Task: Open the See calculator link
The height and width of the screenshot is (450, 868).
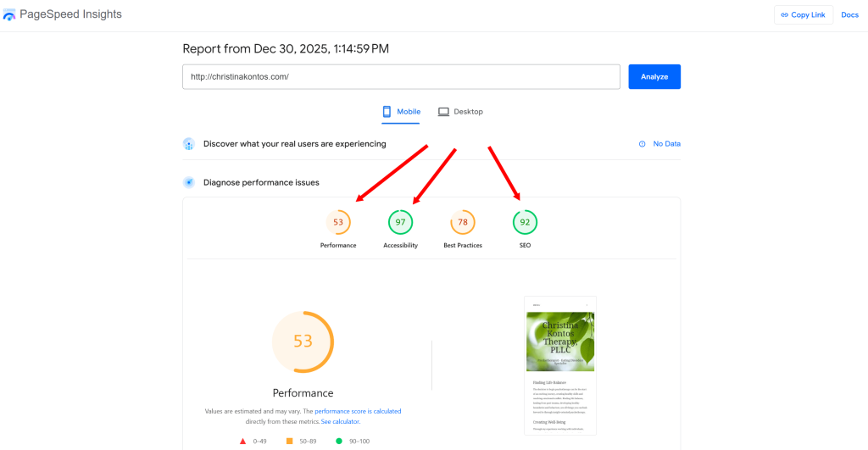Action: point(340,422)
